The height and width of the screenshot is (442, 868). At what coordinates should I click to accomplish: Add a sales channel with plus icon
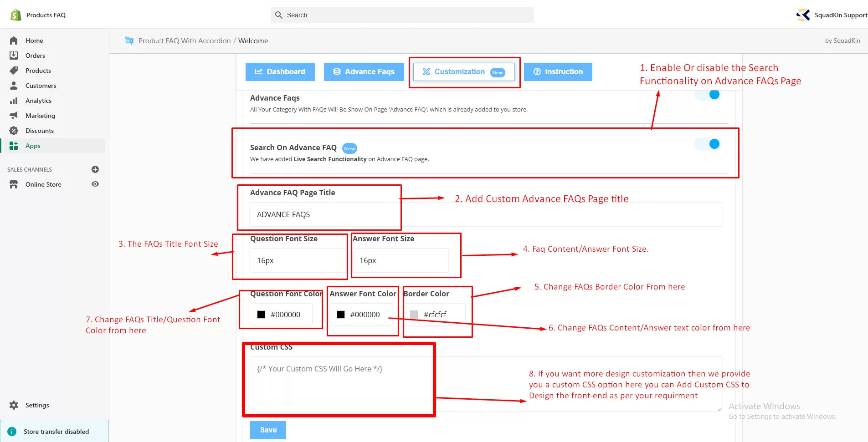click(x=95, y=169)
